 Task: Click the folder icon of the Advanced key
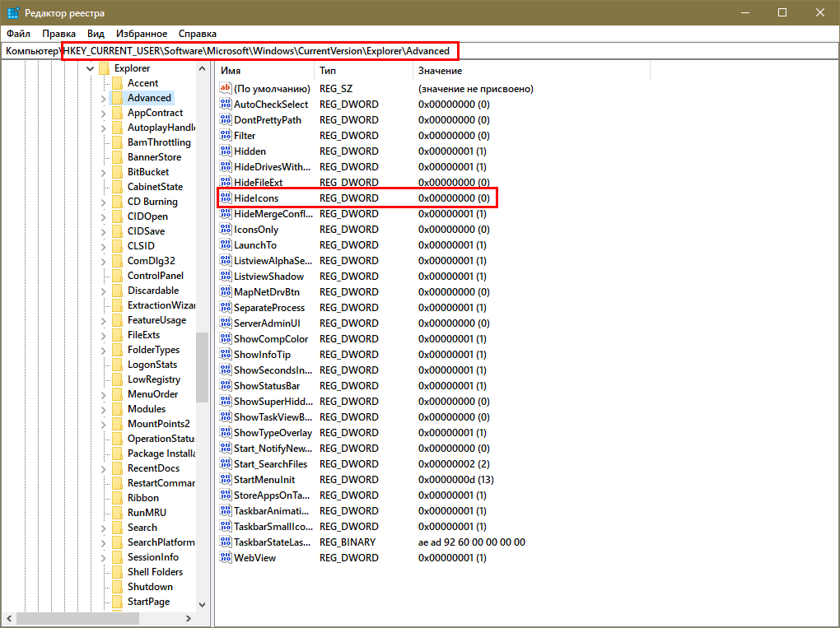(117, 98)
